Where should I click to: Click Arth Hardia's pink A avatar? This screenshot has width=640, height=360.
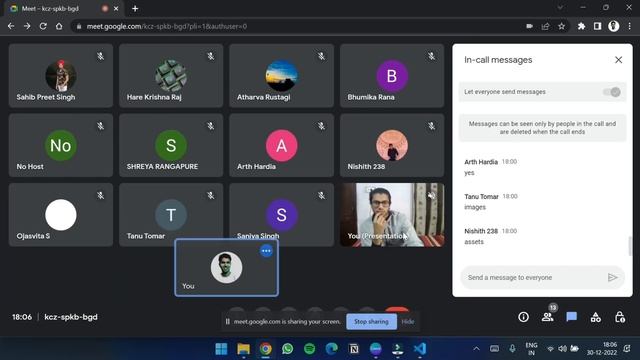tap(282, 145)
